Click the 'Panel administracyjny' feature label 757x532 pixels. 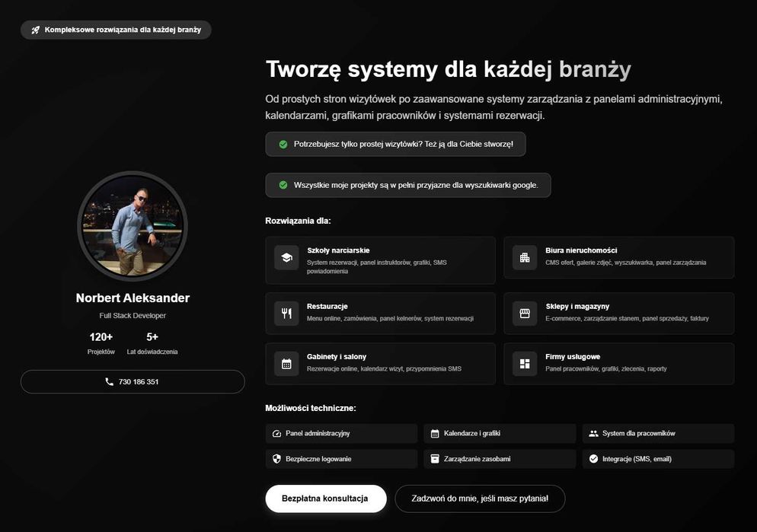pyautogui.click(x=318, y=434)
